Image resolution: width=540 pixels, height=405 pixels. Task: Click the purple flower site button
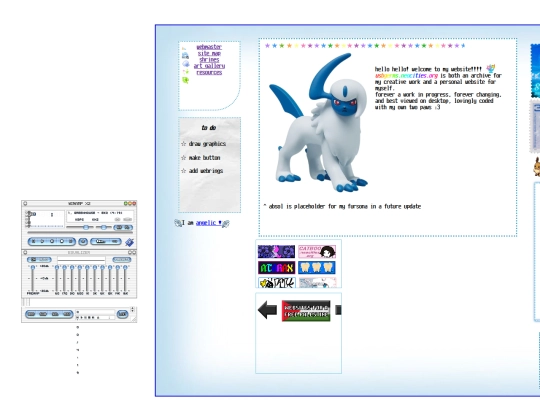(276, 251)
